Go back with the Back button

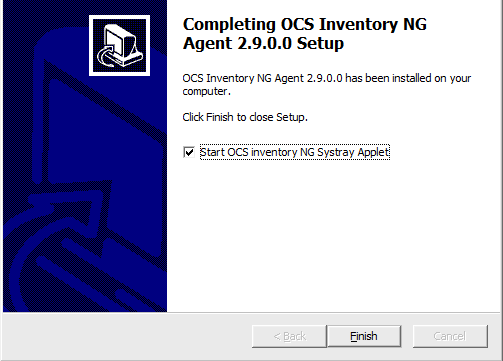(289, 336)
